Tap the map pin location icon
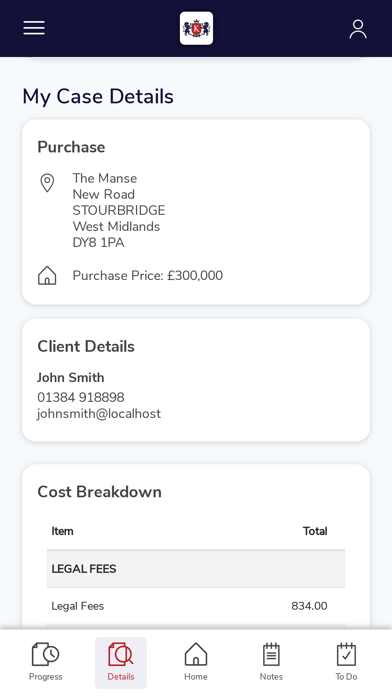Viewport: 392px width, 696px height. pos(47,183)
